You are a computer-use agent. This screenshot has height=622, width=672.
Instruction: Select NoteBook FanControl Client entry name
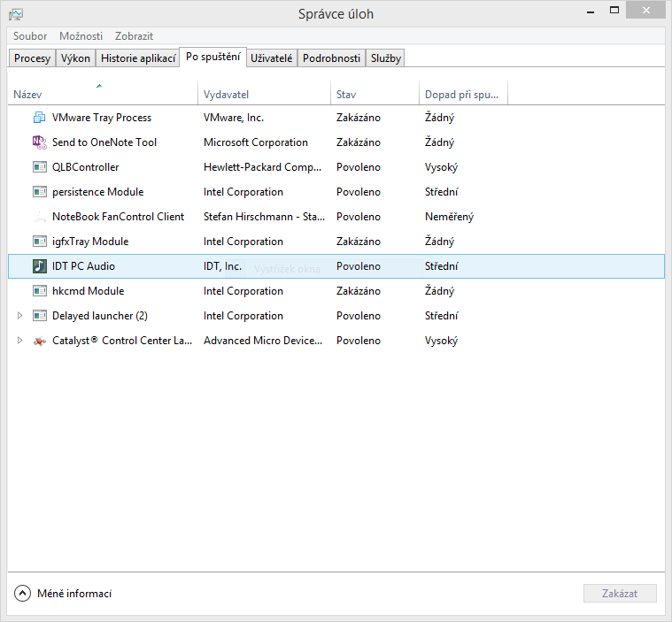[x=119, y=217]
